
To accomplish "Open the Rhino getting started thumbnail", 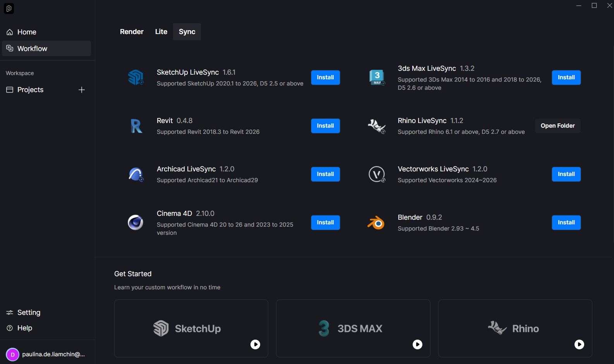I will click(x=515, y=328).
